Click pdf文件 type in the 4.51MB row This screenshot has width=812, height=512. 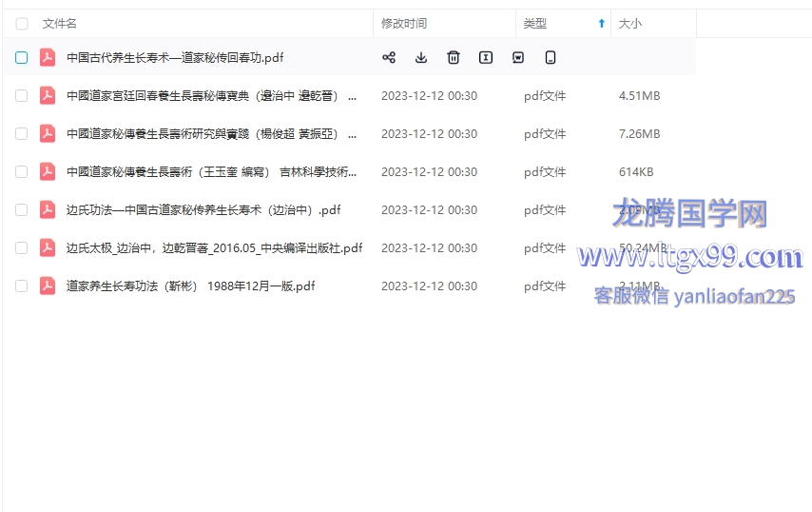(545, 96)
